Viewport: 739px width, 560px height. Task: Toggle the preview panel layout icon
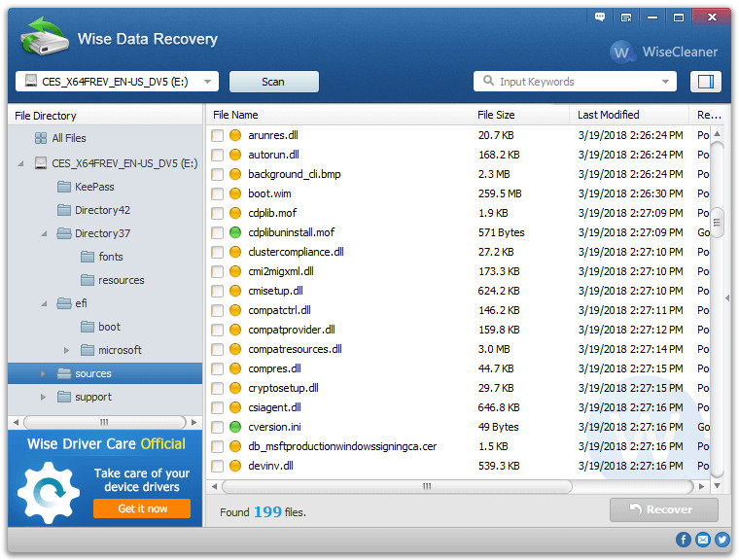click(x=706, y=82)
